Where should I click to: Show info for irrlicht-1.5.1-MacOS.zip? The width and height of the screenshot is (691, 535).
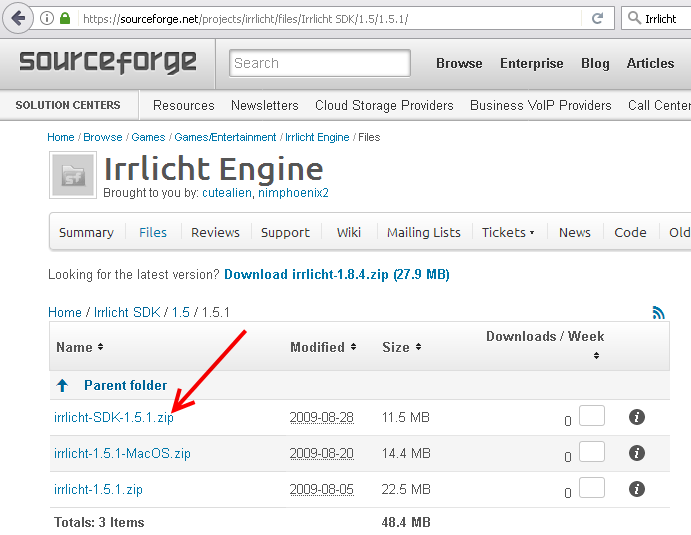636,453
